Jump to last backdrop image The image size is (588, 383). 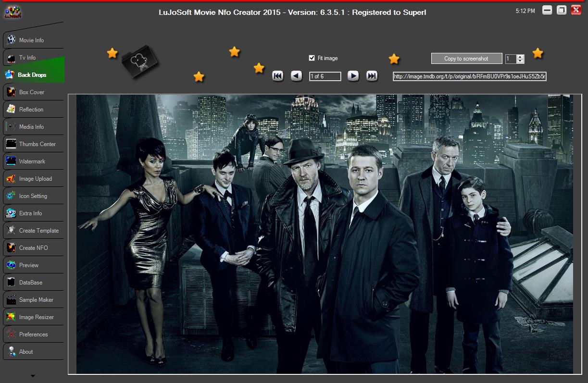[x=372, y=76]
